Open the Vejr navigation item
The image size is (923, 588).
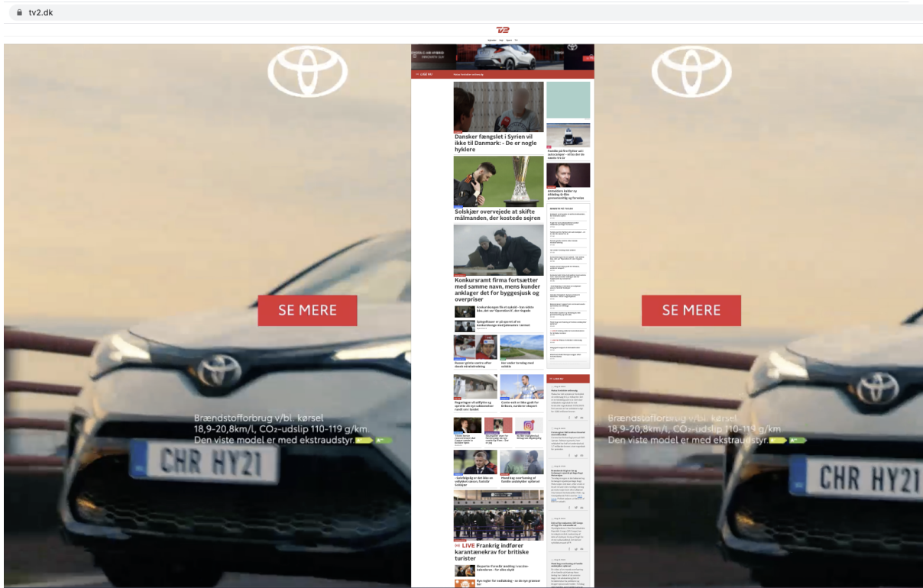click(x=501, y=40)
